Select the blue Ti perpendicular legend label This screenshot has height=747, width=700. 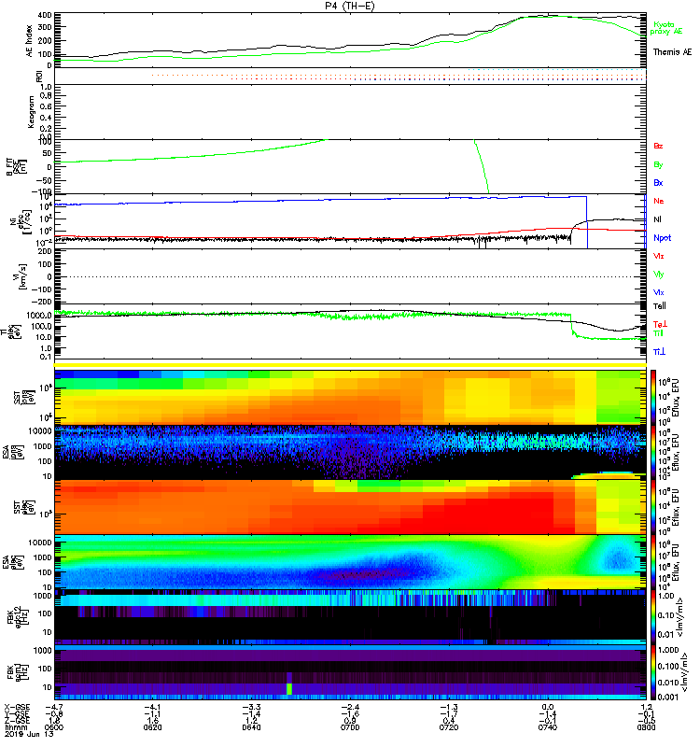click(x=659, y=352)
